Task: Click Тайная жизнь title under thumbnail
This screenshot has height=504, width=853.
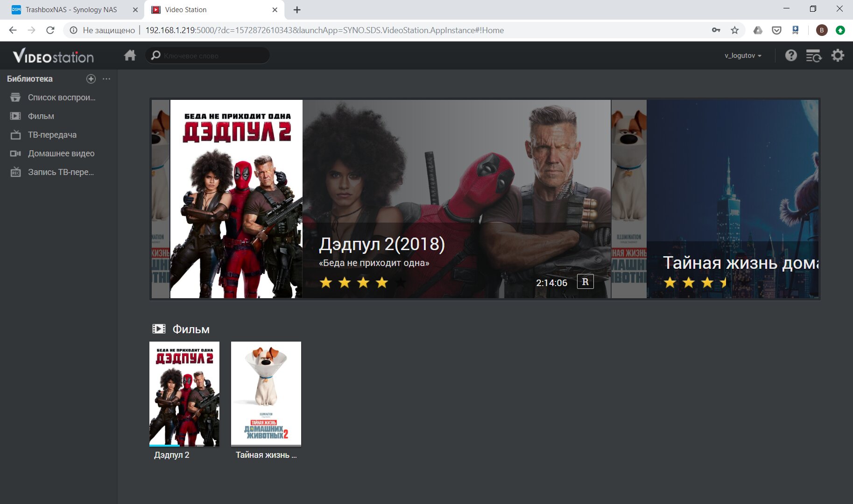Action: pos(266,455)
